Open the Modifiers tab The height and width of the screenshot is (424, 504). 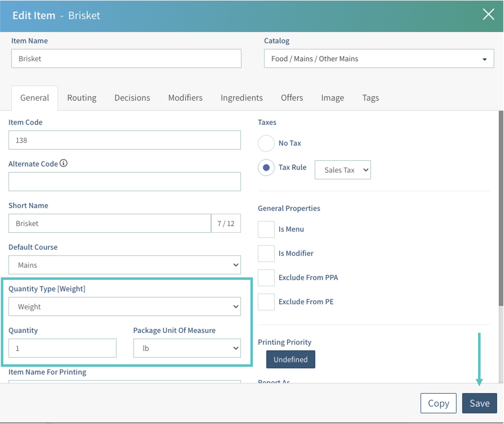pyautogui.click(x=185, y=98)
